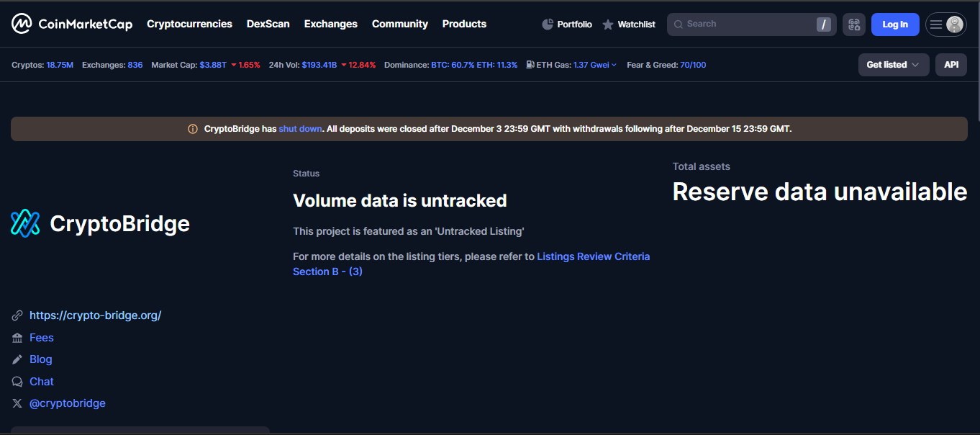This screenshot has height=435, width=980.
Task: Click the Status label
Action: coord(307,174)
